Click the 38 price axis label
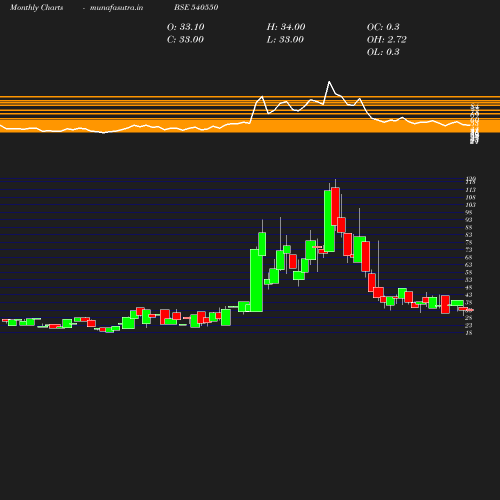This screenshot has width=500, height=500. point(469,303)
